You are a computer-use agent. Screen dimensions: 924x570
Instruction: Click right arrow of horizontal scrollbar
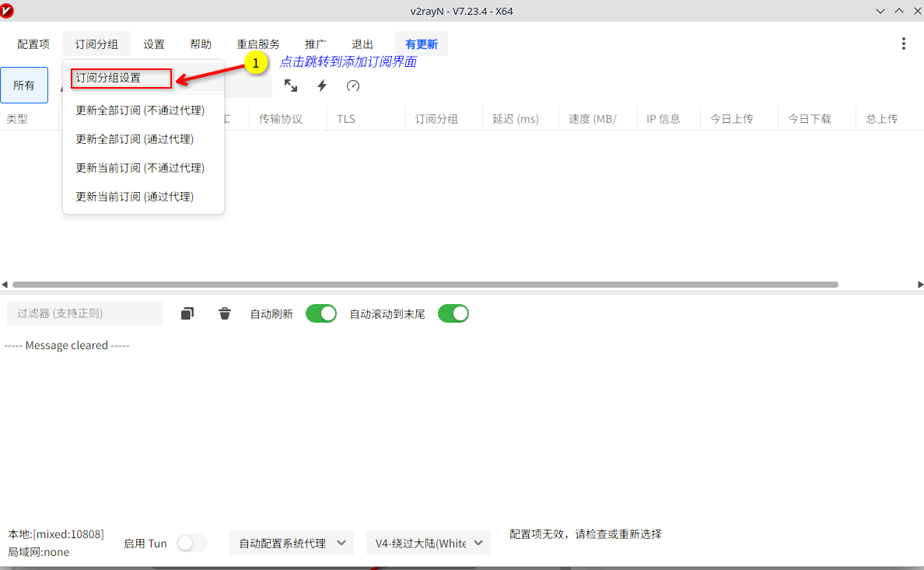coord(920,285)
